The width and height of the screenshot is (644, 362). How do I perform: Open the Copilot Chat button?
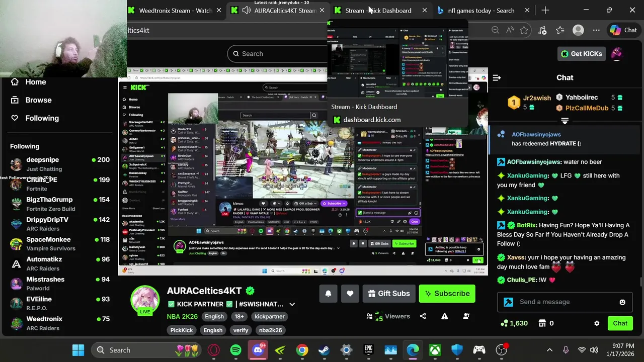coord(623,30)
